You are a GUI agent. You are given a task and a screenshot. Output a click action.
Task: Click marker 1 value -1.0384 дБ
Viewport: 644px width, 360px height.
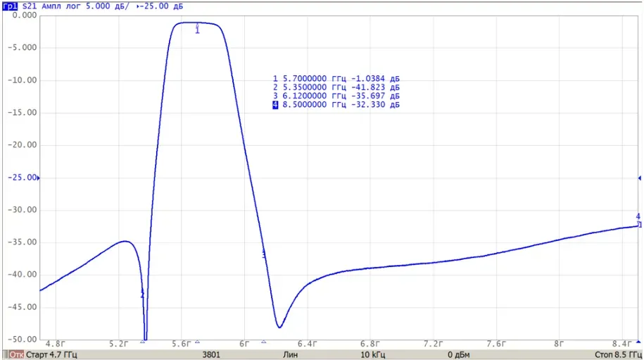pos(375,78)
